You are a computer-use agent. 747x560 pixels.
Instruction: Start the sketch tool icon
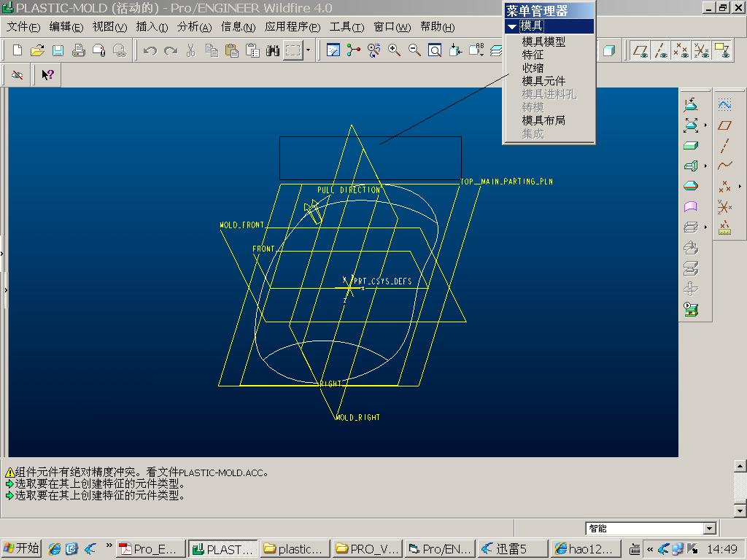(724, 105)
